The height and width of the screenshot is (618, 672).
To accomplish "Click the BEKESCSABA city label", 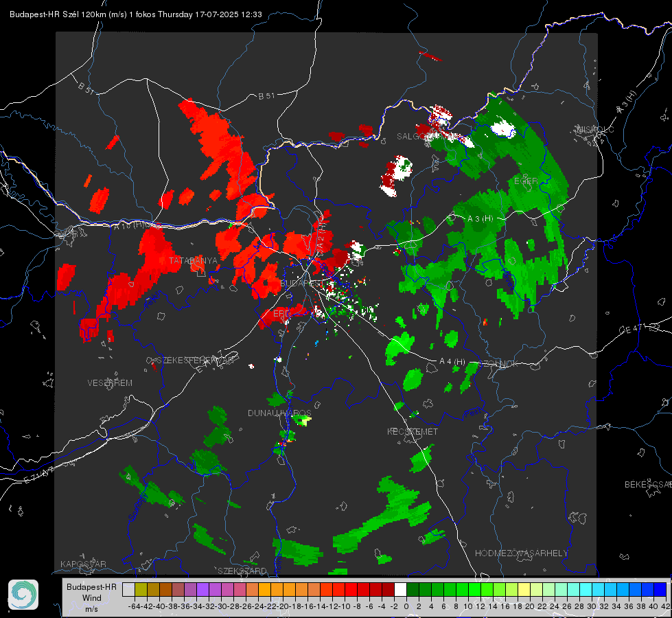I will pos(648,485).
